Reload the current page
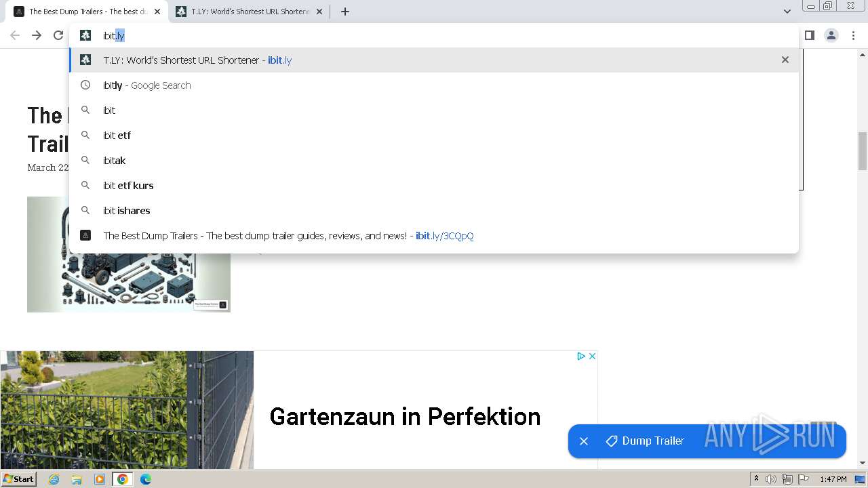Viewport: 868px width, 488px height. click(58, 35)
